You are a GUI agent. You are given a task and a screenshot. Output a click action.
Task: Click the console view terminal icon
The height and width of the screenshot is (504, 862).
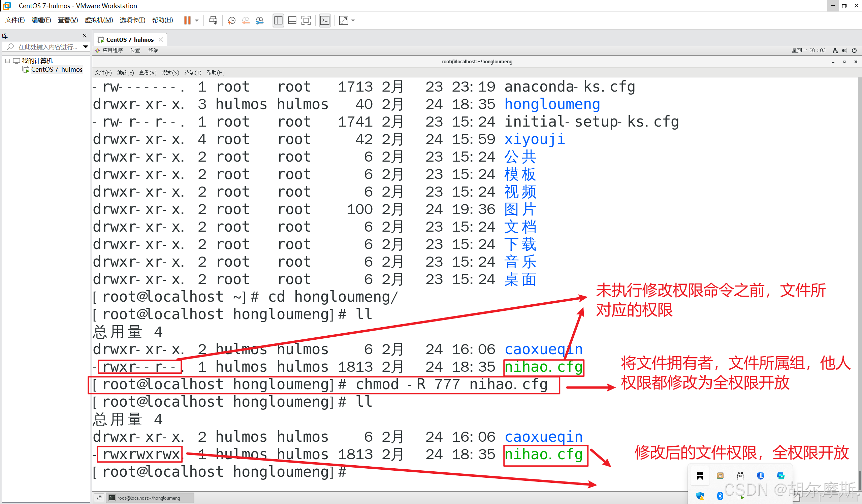click(x=325, y=21)
